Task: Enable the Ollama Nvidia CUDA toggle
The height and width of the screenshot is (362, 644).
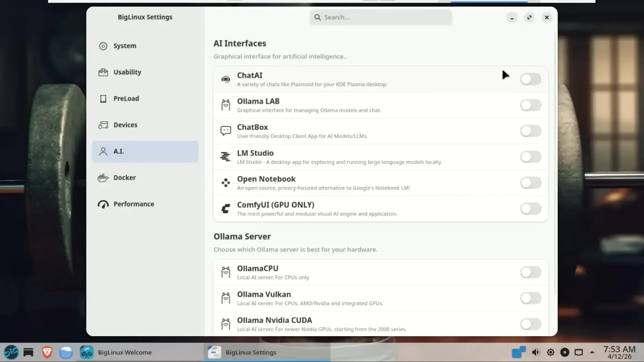Action: tap(530, 324)
